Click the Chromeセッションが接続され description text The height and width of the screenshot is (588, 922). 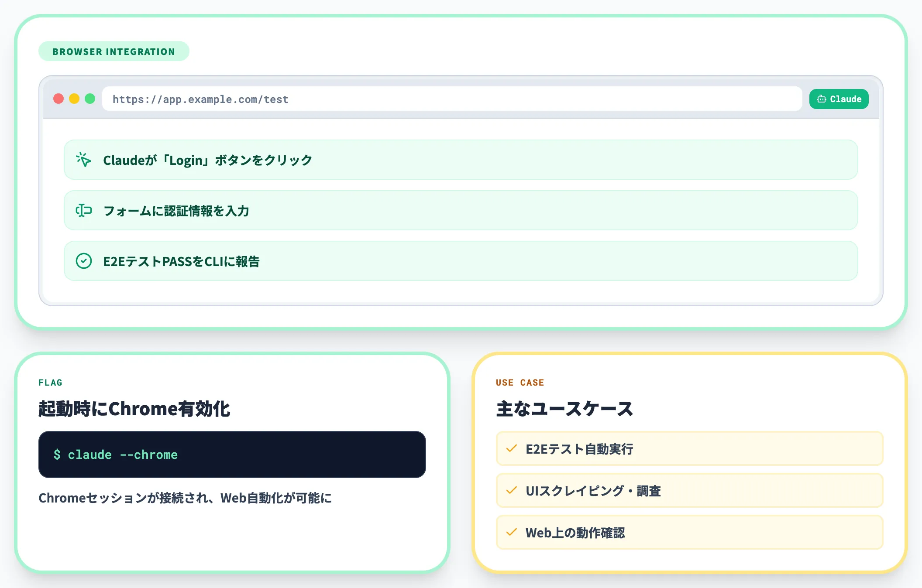click(x=185, y=498)
